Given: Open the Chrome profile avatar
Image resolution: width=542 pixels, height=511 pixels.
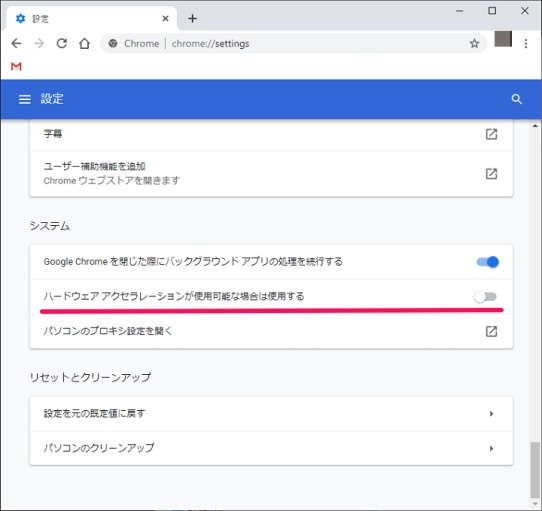Looking at the screenshot, I should point(503,39).
